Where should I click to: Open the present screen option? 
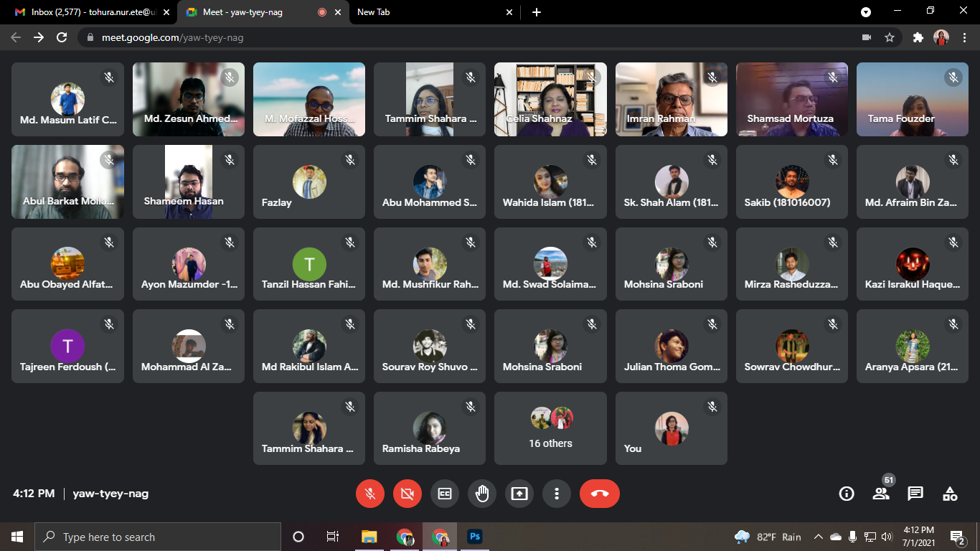(x=519, y=494)
